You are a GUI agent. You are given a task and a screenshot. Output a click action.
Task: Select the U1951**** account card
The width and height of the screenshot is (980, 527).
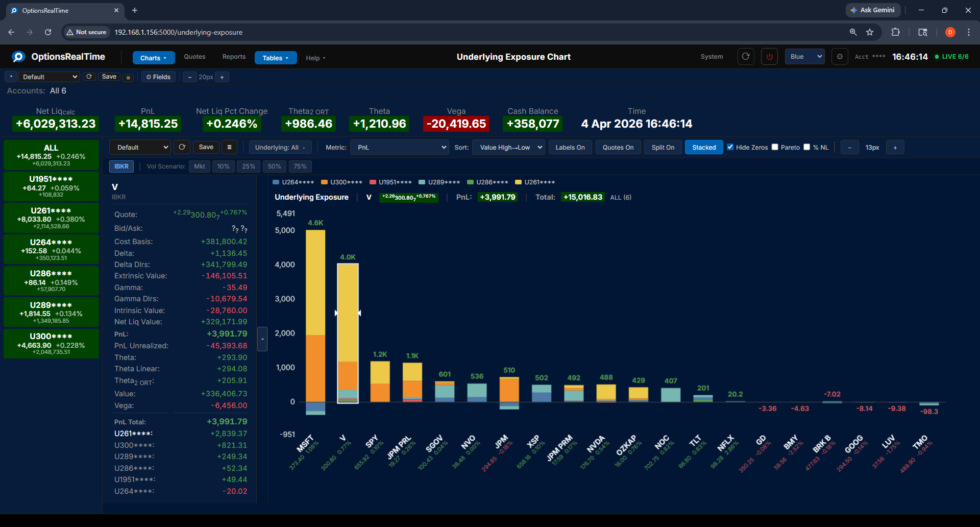click(x=51, y=186)
